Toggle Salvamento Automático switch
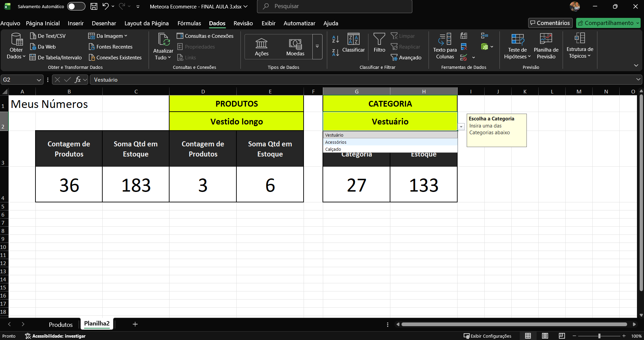The height and width of the screenshot is (340, 644). tap(76, 6)
